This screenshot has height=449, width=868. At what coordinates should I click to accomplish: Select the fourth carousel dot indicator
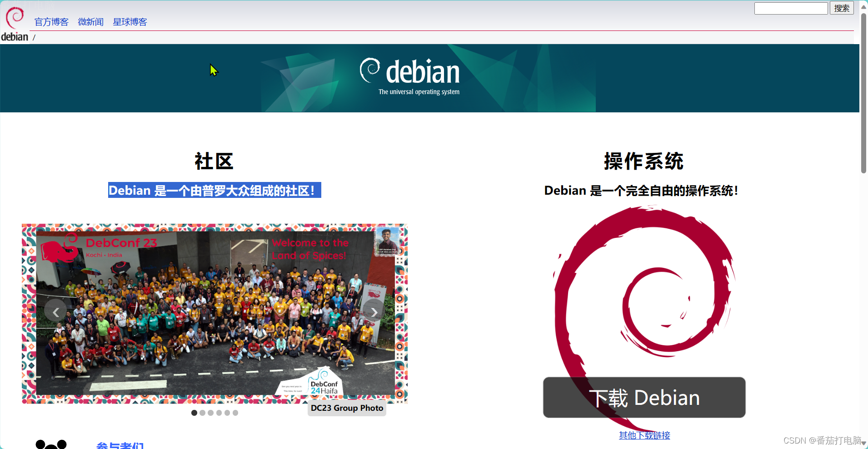click(x=219, y=413)
